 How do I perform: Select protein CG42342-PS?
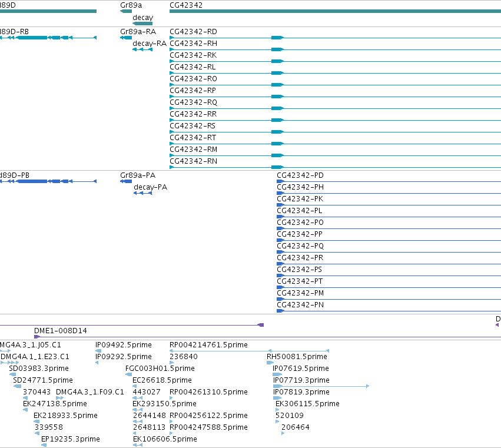(299, 270)
